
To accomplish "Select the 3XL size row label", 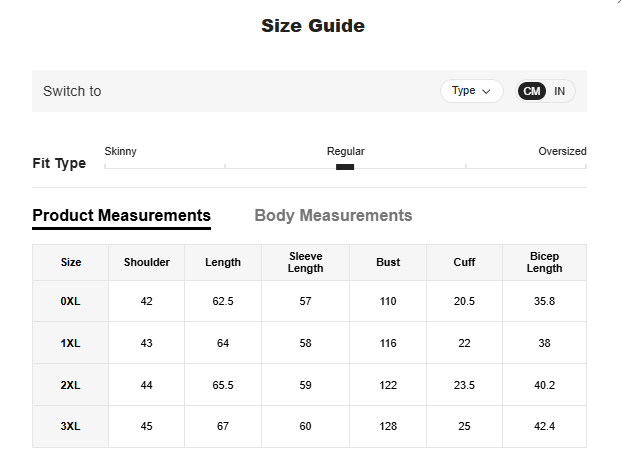I will click(71, 427).
